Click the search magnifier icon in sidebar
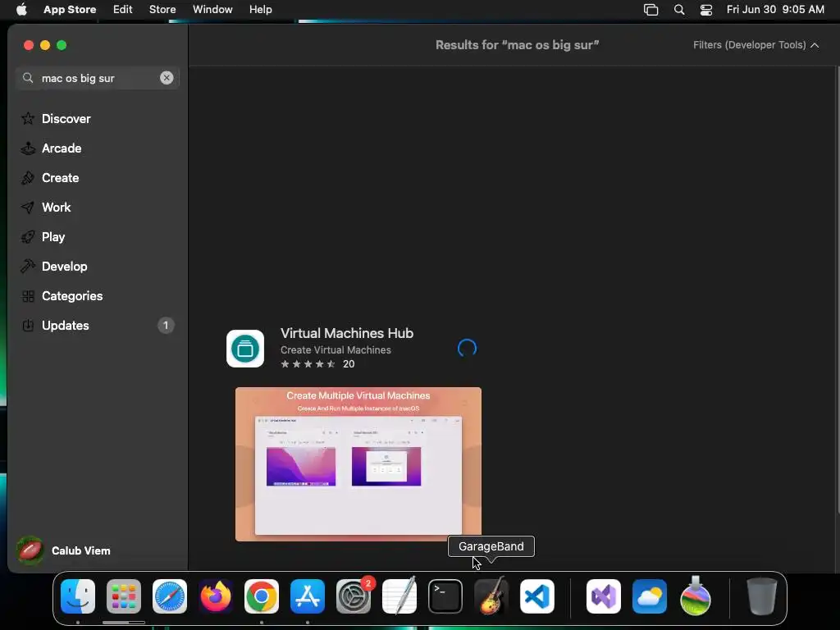 [x=28, y=78]
